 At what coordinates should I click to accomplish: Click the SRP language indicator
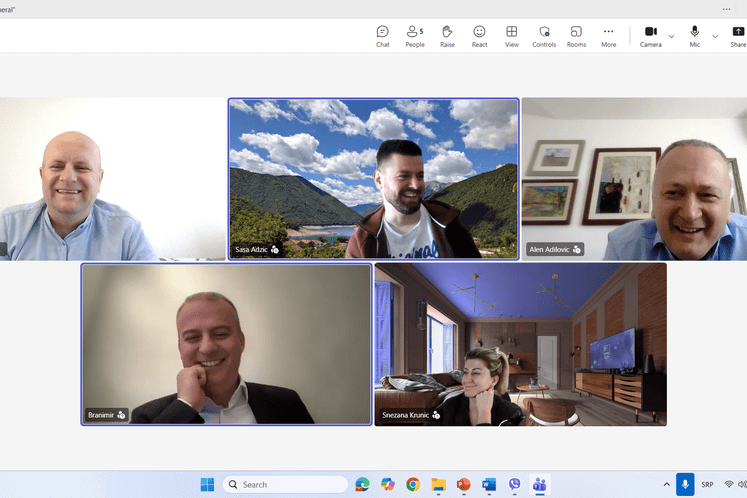pyautogui.click(x=707, y=484)
